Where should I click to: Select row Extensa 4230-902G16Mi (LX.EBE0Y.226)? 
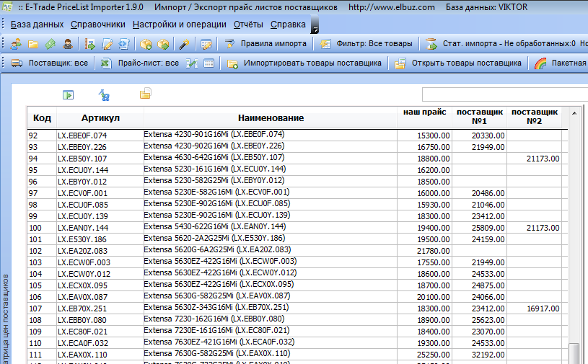[270, 146]
